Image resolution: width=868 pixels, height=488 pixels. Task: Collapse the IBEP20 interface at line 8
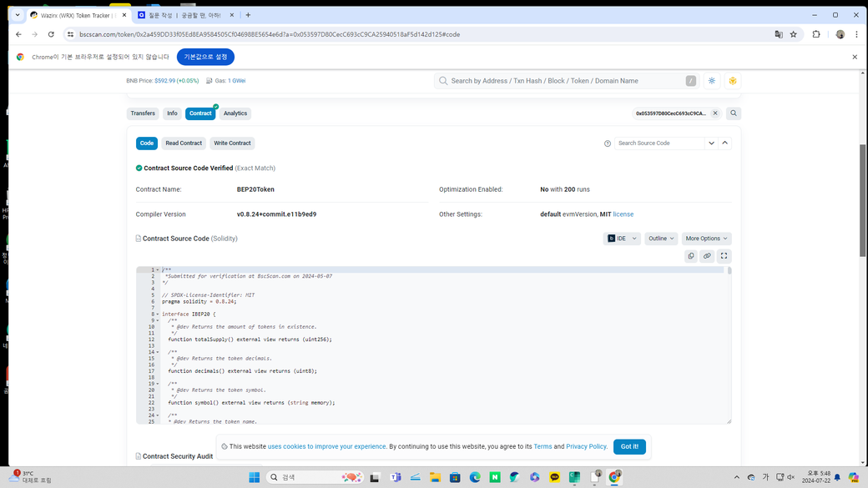tap(158, 314)
